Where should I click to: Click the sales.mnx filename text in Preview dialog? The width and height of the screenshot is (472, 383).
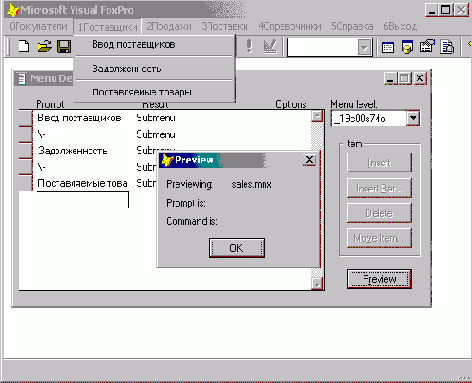point(251,184)
